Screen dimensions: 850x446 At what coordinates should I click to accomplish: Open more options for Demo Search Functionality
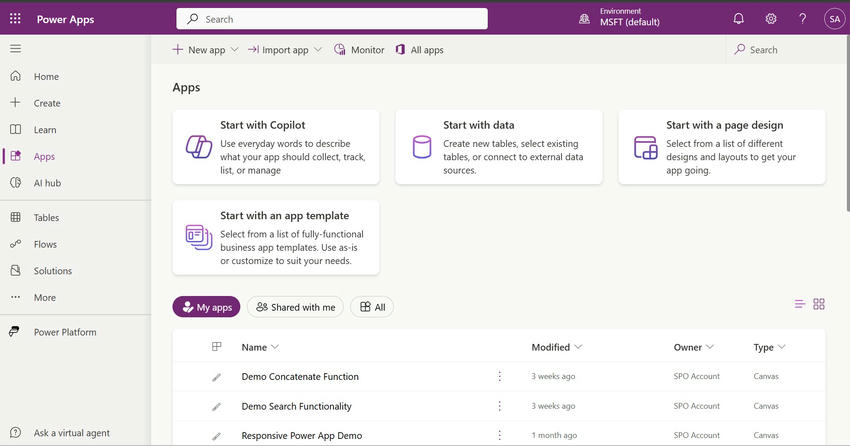[x=500, y=406]
